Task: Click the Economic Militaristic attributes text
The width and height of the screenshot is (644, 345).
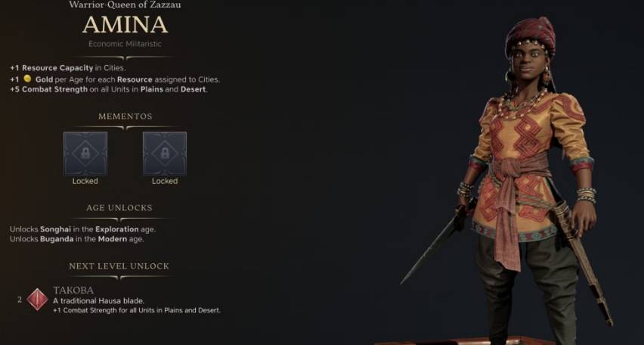Action: pos(125,44)
